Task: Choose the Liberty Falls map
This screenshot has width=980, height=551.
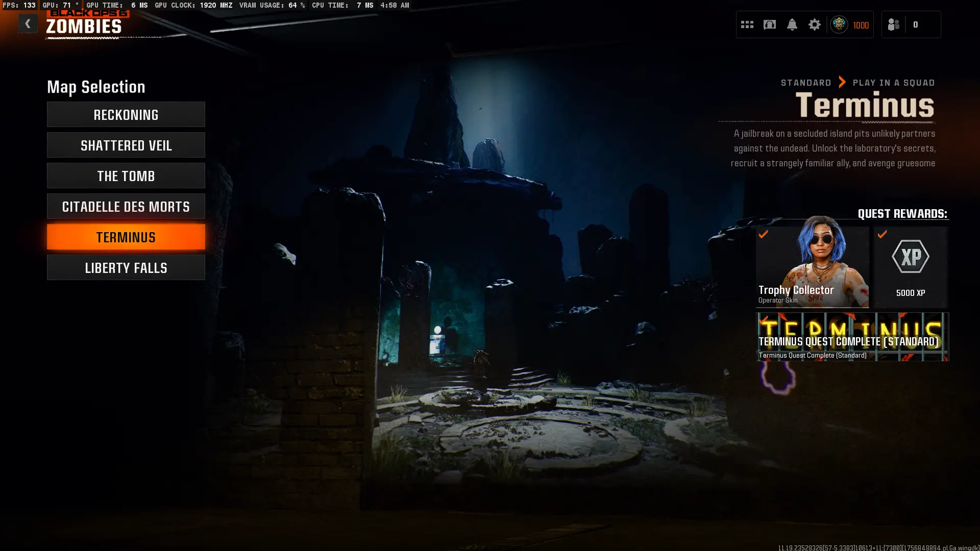Action: click(x=126, y=268)
